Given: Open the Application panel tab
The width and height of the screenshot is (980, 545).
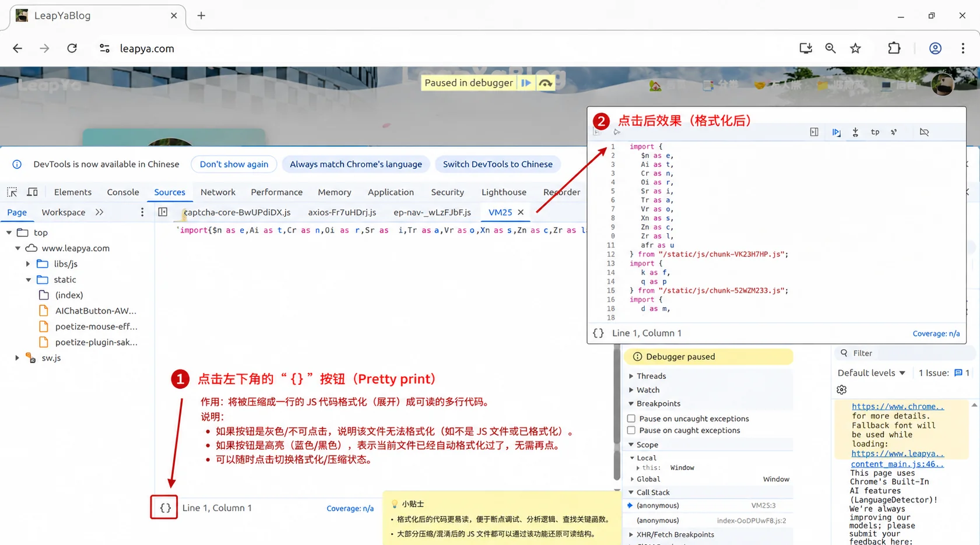Looking at the screenshot, I should (391, 192).
